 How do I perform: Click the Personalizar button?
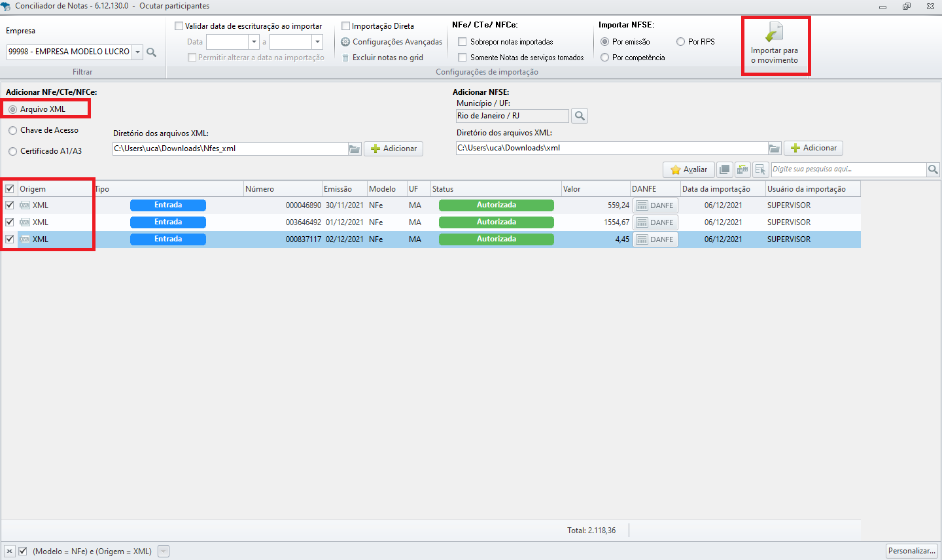point(913,551)
